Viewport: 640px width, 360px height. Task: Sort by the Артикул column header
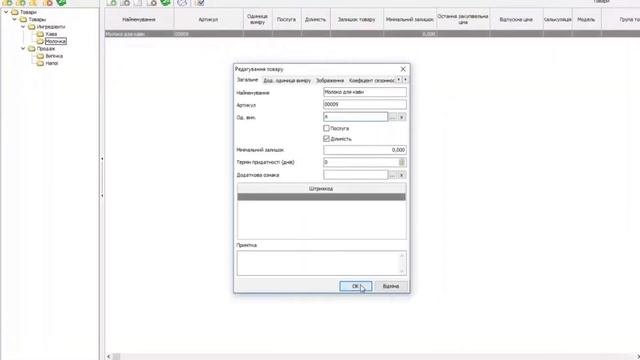coord(208,20)
